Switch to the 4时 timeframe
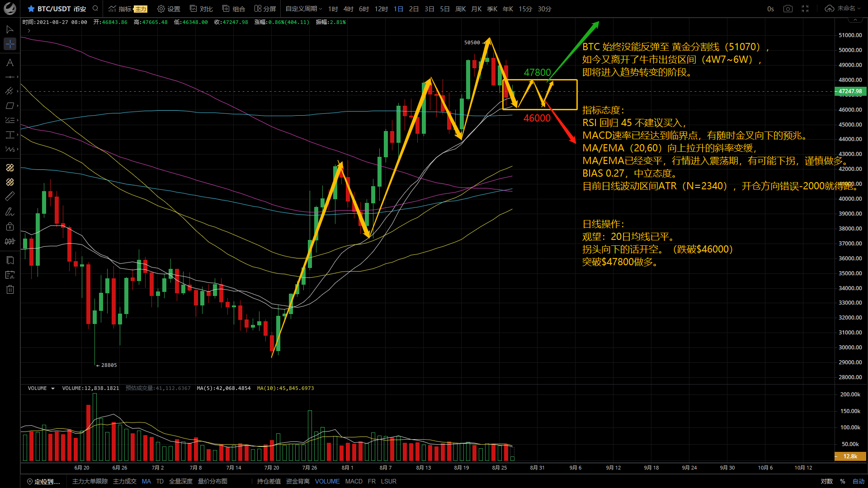The width and height of the screenshot is (868, 488). point(348,9)
